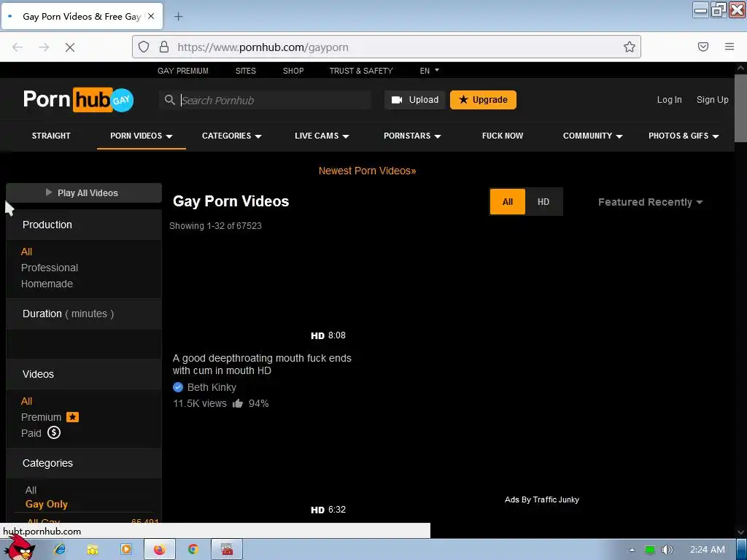This screenshot has width=747, height=560.
Task: Click the Sign Up link
Action: (712, 99)
